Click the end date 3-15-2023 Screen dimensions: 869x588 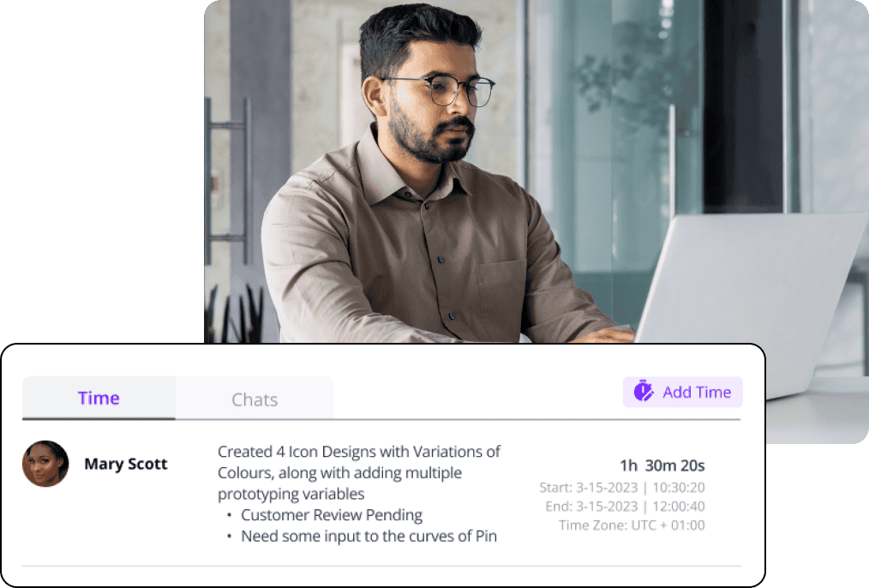point(607,507)
